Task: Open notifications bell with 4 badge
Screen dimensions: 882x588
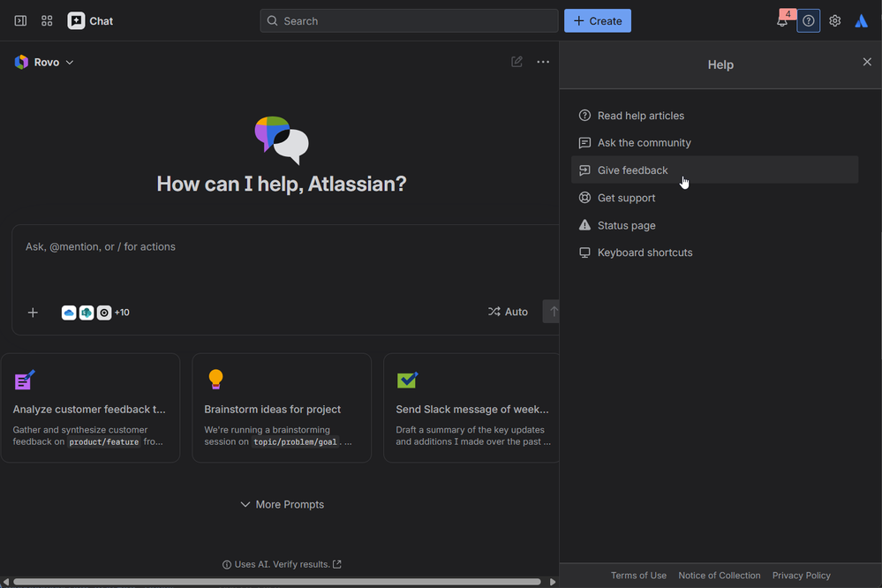Action: click(784, 19)
